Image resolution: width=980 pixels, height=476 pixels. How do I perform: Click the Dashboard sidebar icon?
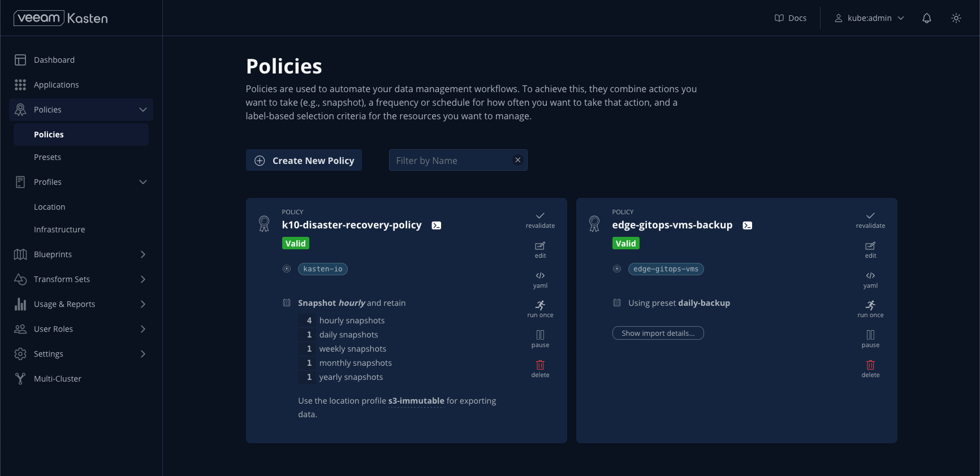click(x=20, y=60)
